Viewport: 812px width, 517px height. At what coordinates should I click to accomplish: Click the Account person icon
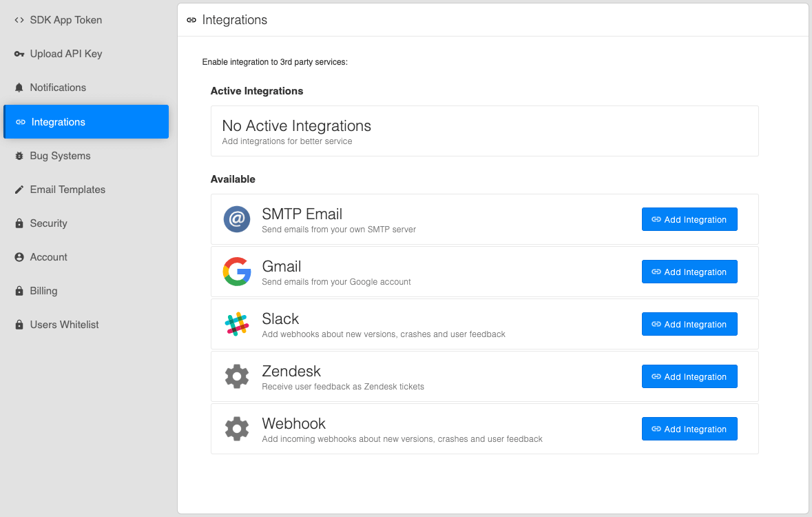pos(19,257)
